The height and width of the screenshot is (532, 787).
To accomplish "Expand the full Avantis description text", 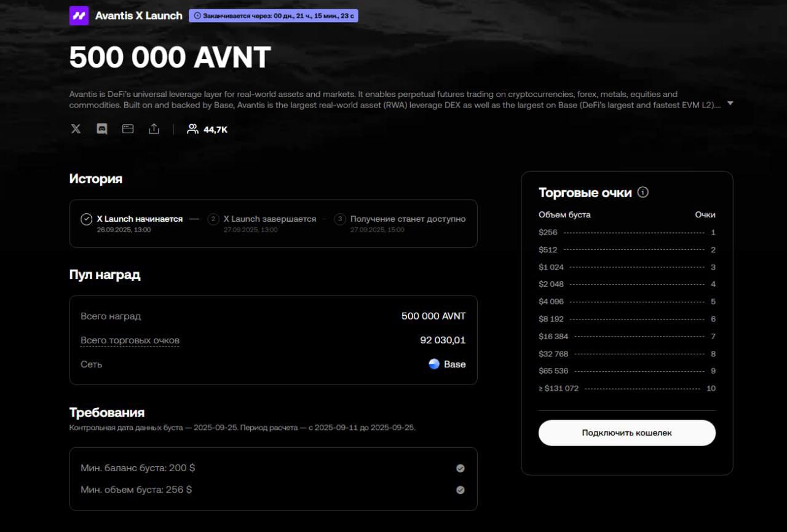I will click(x=730, y=103).
